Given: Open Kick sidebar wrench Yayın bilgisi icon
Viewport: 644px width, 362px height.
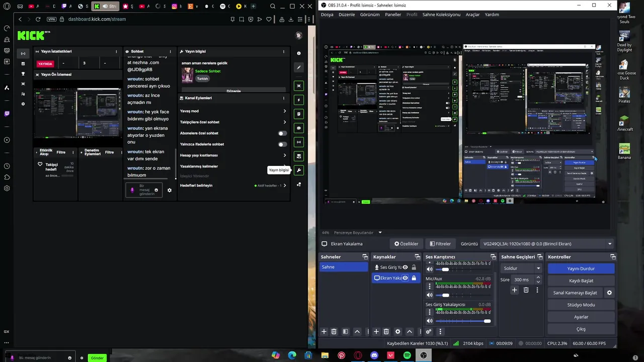Looking at the screenshot, I should click(299, 170).
